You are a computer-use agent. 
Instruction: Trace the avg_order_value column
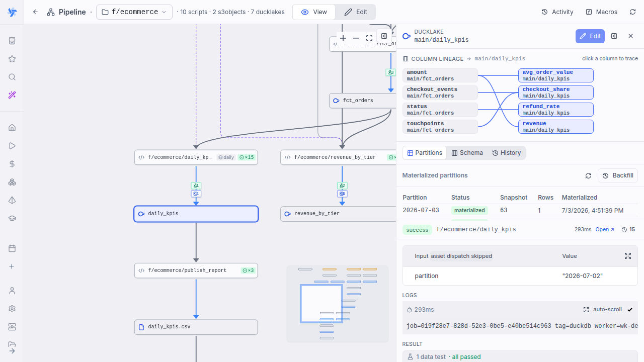click(x=556, y=75)
